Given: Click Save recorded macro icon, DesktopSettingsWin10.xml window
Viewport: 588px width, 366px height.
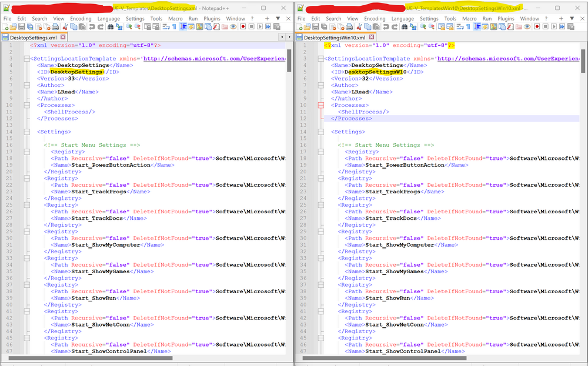Looking at the screenshot, I should click(x=571, y=26).
